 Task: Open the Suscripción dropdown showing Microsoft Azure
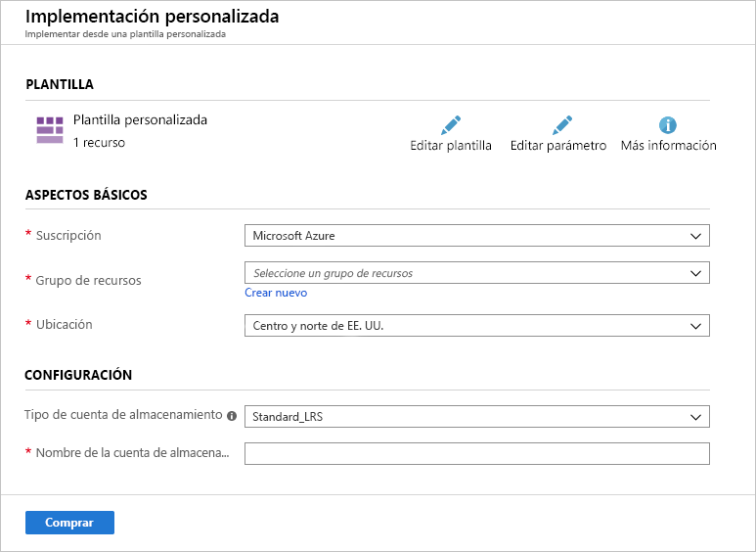coord(477,236)
